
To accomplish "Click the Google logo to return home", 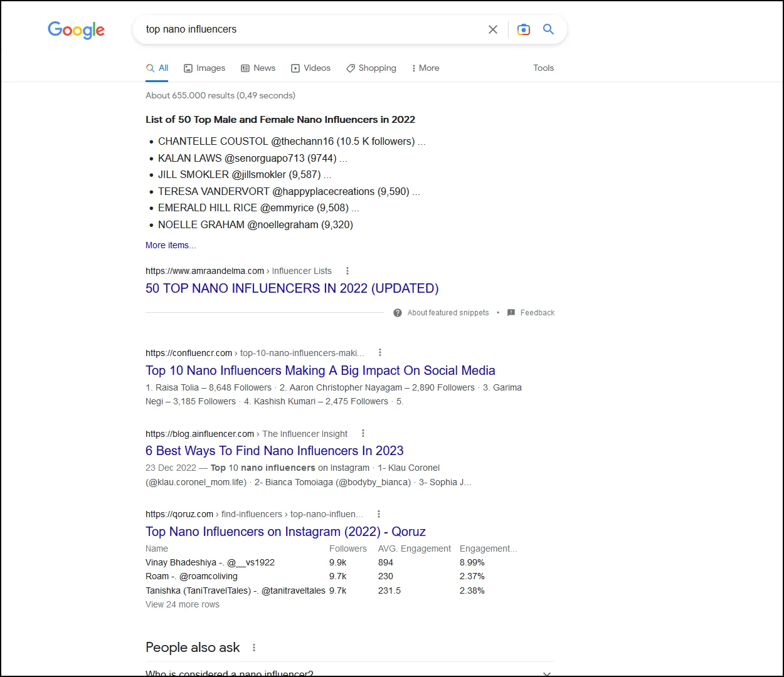I will pyautogui.click(x=76, y=30).
